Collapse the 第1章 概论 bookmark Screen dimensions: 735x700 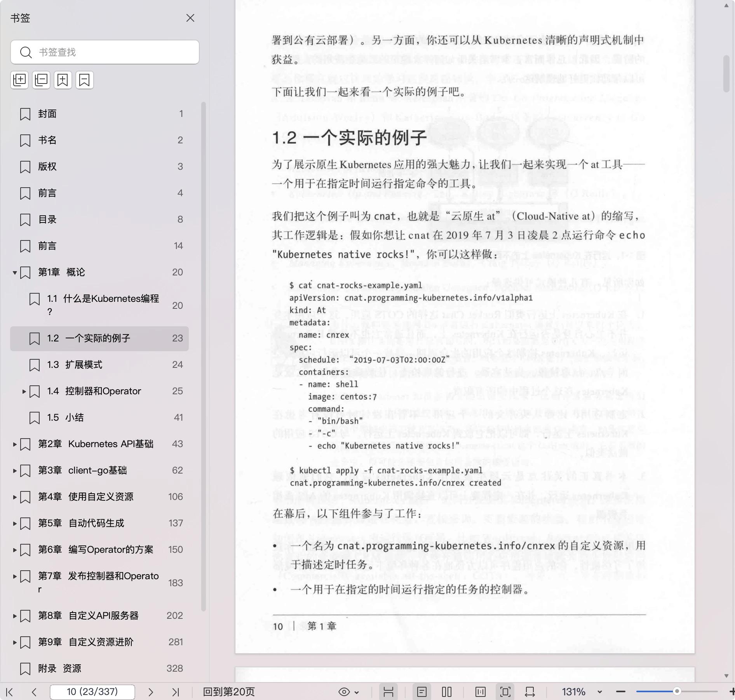pyautogui.click(x=15, y=273)
